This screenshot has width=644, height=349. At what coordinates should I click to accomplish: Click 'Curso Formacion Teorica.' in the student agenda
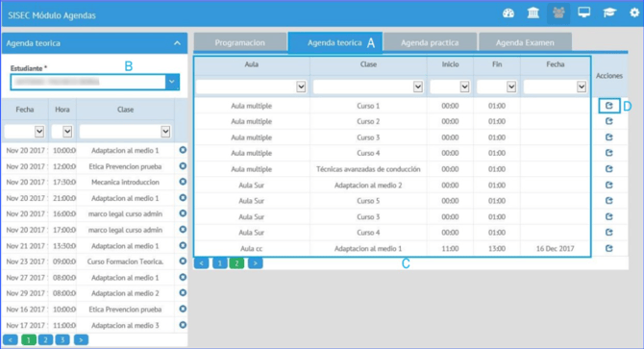pos(125,262)
